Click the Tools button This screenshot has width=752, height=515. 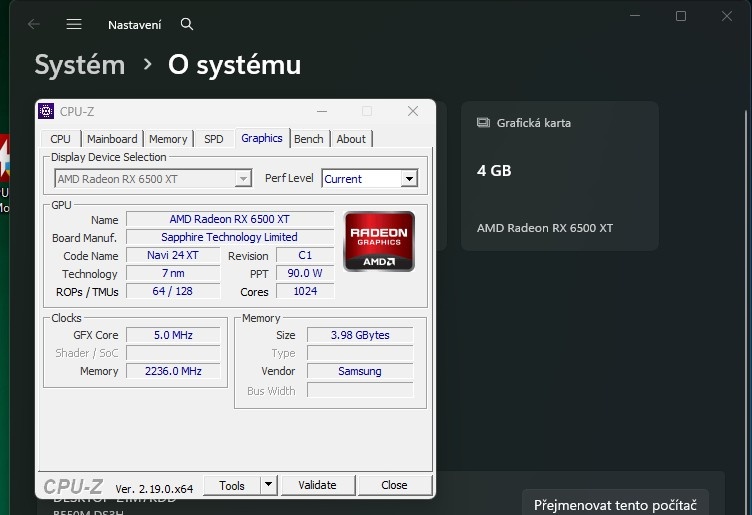(232, 485)
